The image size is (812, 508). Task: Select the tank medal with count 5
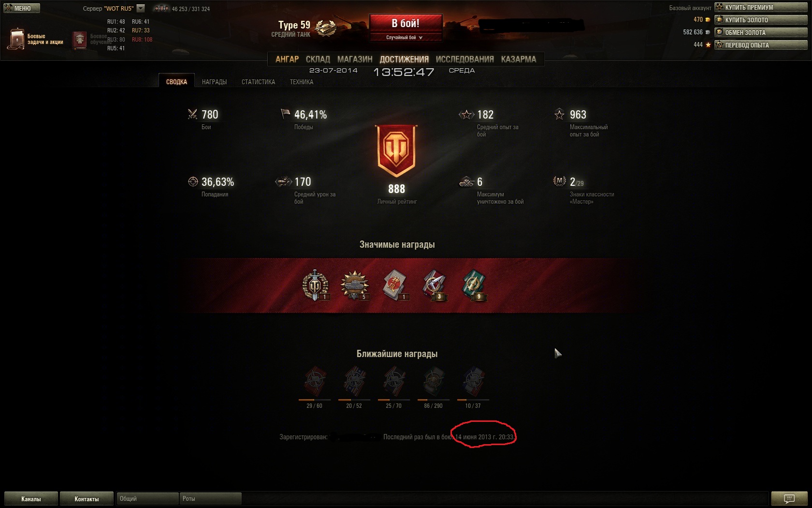click(x=355, y=285)
